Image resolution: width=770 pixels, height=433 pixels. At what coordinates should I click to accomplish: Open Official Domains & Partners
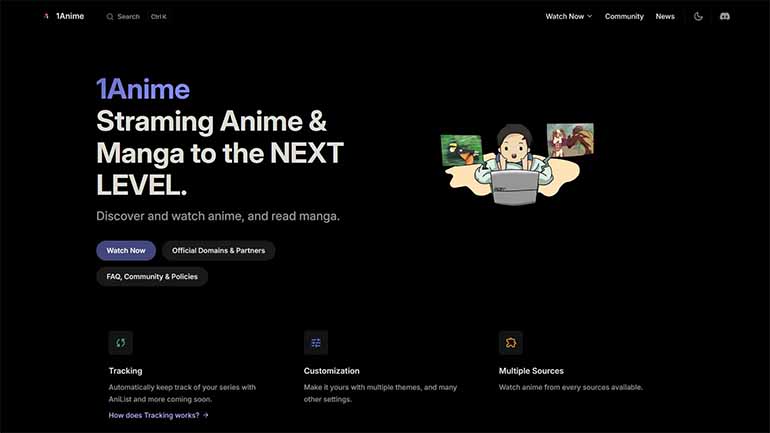tap(218, 250)
